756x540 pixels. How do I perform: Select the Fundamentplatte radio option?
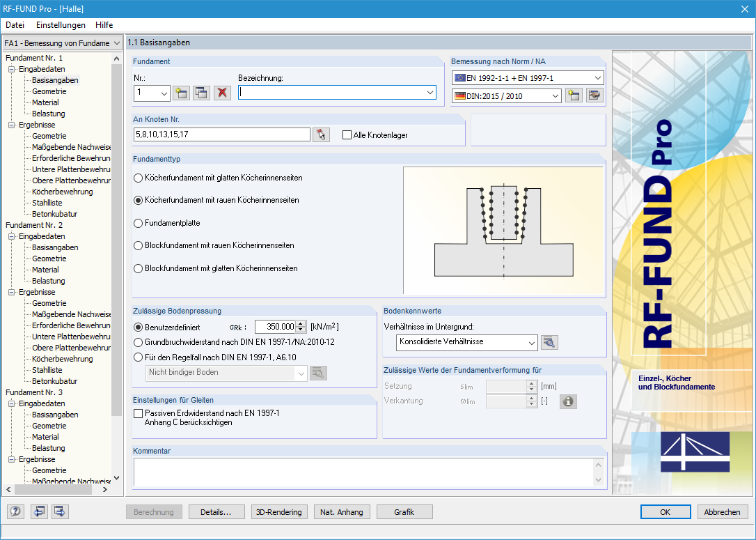(139, 223)
